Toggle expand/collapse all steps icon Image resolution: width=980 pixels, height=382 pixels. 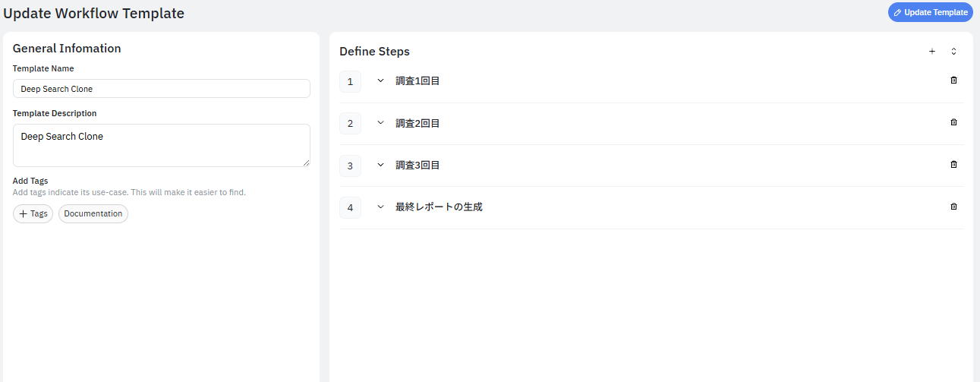953,52
